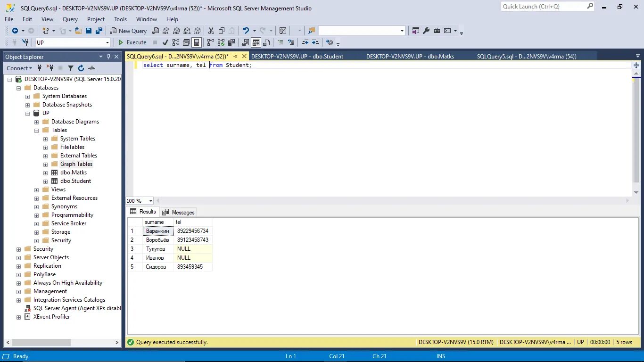This screenshot has height=362, width=644.
Task: Click the New Query button
Action: (128, 31)
